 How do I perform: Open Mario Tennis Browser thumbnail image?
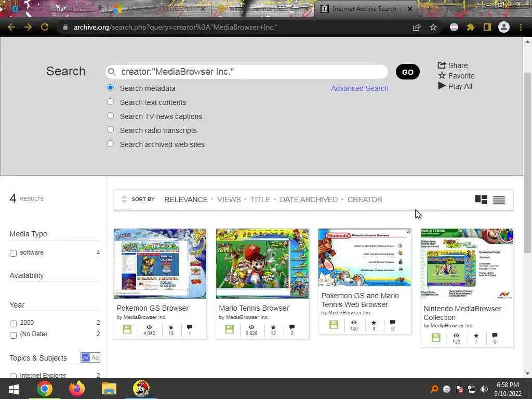coord(262,263)
